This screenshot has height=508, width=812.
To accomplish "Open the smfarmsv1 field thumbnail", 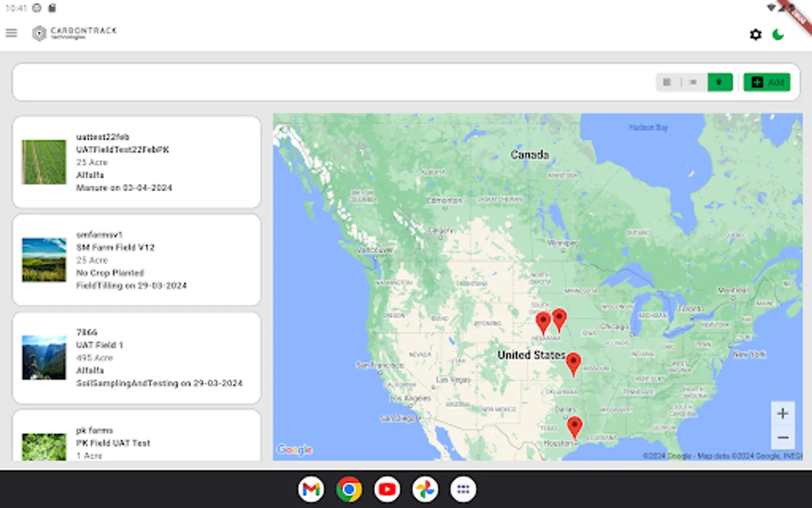I will pyautogui.click(x=44, y=260).
